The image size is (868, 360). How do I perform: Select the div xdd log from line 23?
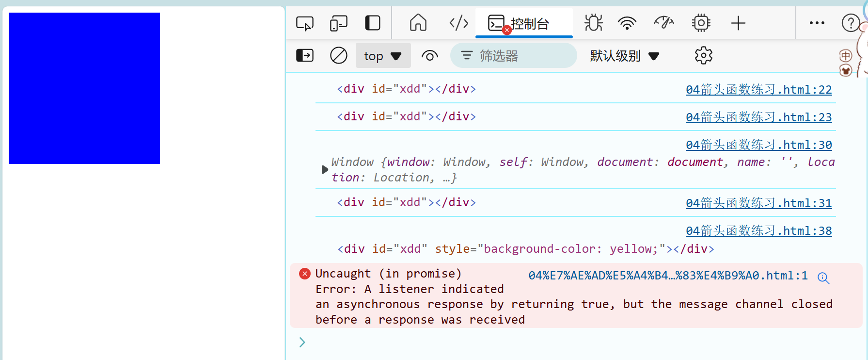[x=407, y=116]
